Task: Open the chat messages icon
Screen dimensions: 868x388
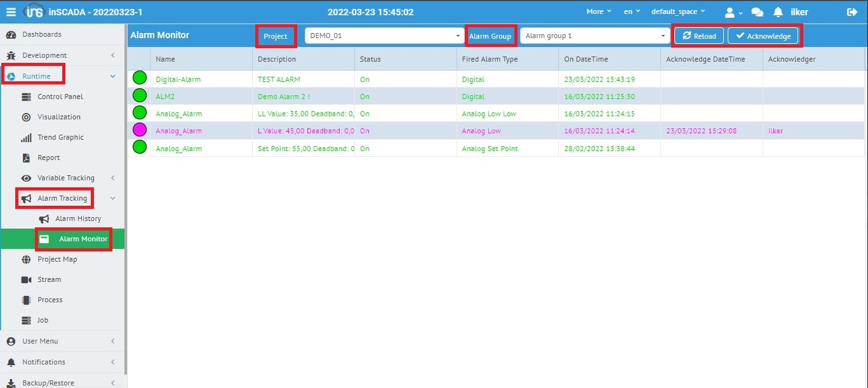Action: 757,12
